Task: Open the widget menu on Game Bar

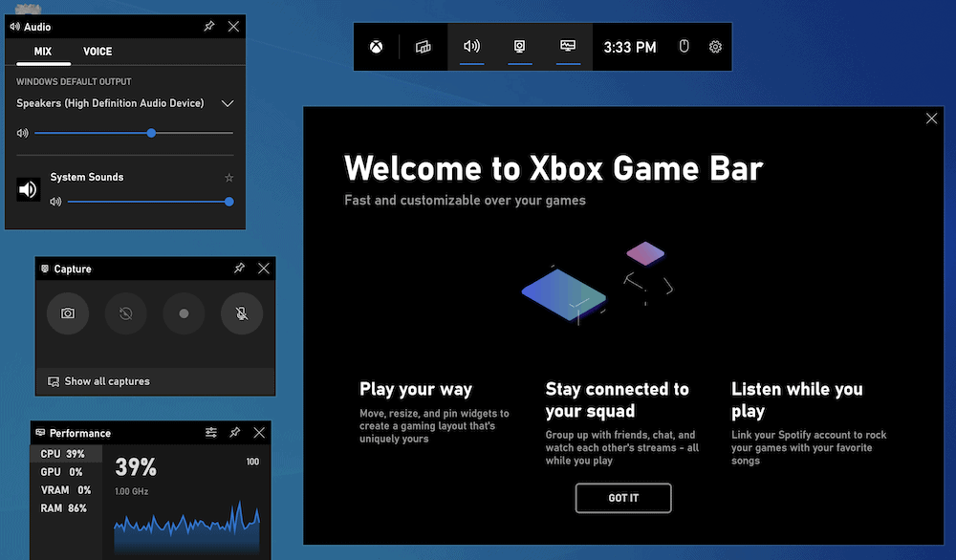Action: [423, 46]
